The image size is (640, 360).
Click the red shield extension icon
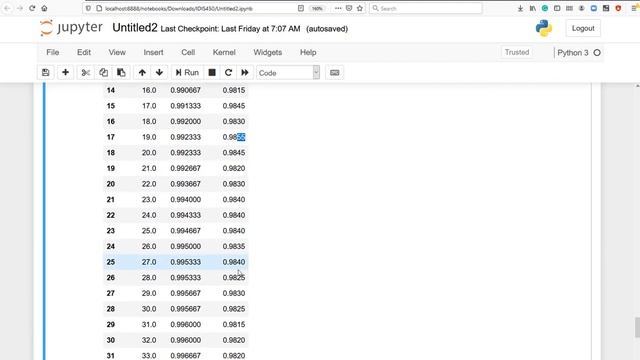pos(618,8)
